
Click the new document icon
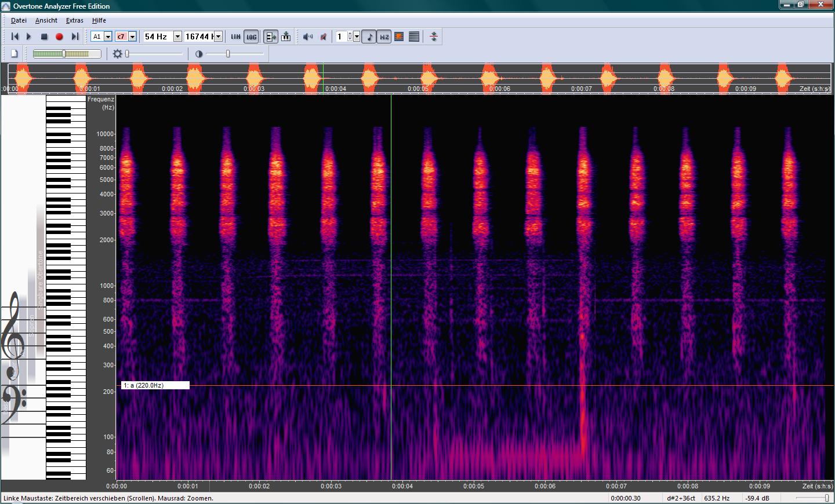coord(14,54)
